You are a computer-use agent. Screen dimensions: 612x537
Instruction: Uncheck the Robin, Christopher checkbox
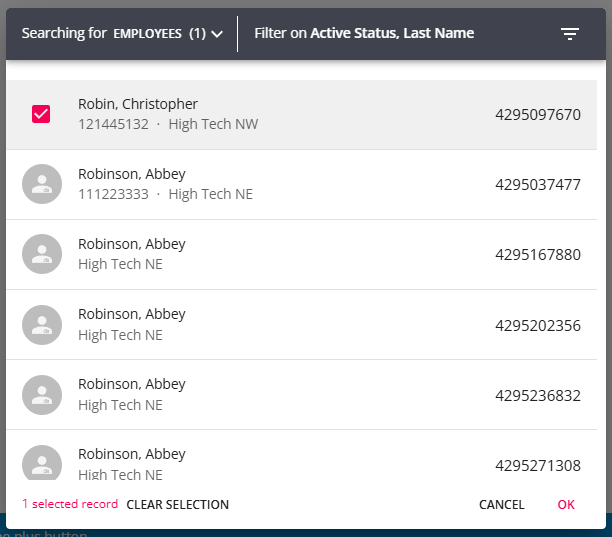click(x=41, y=114)
